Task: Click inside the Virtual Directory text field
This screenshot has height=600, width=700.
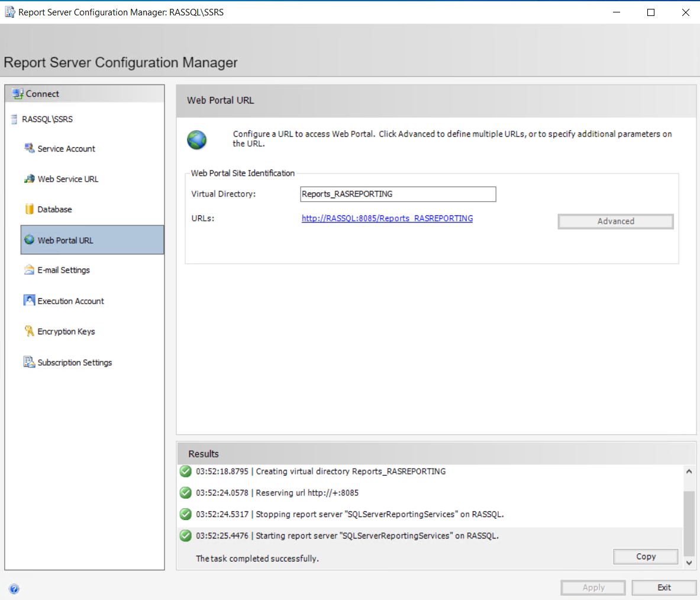Action: click(398, 194)
